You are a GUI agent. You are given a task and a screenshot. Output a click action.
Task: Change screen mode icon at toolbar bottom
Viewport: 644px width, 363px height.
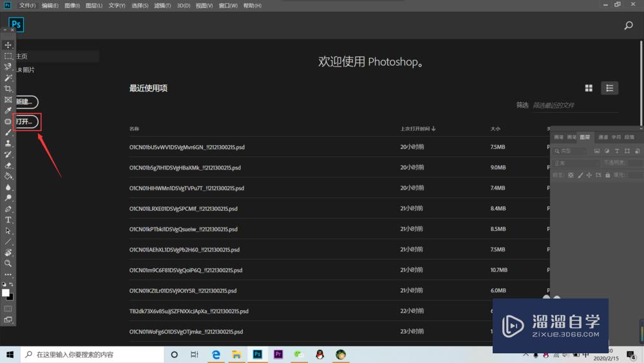point(8,319)
